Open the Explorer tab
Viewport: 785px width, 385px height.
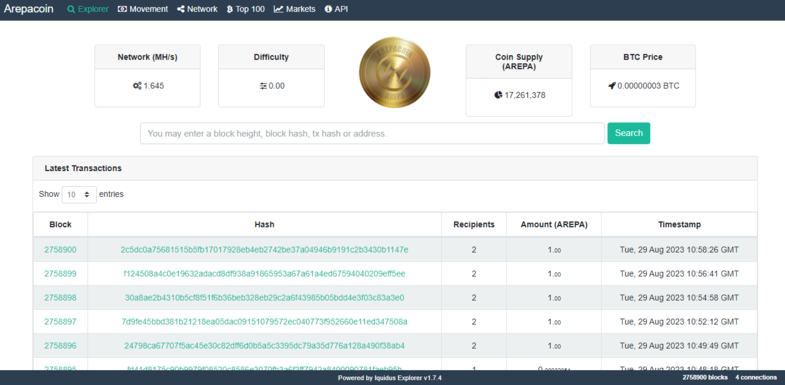88,9
